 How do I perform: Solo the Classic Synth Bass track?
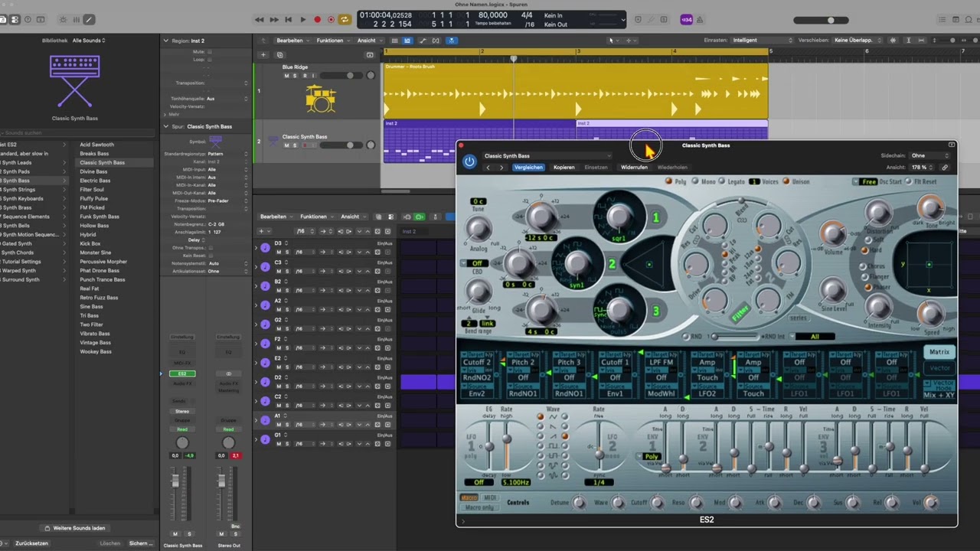(x=296, y=145)
